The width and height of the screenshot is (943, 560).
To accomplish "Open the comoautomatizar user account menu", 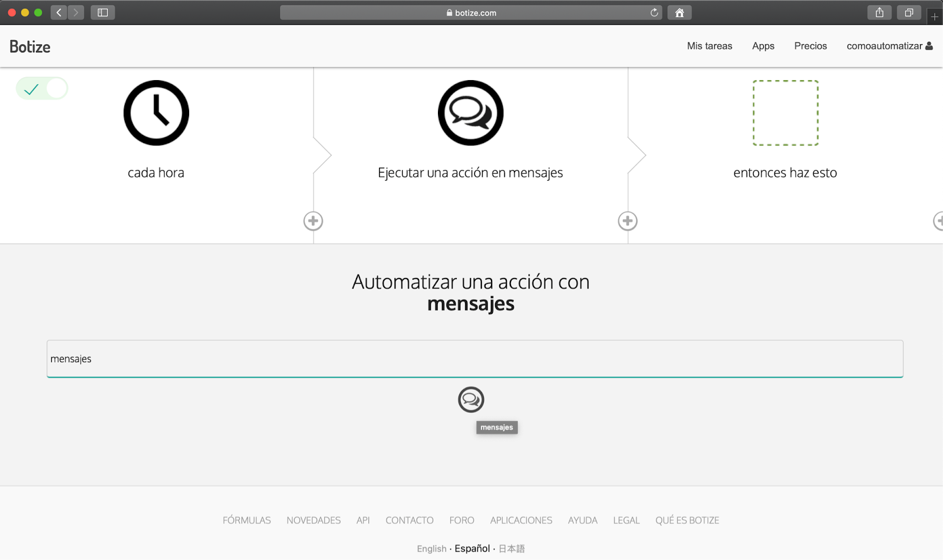I will click(889, 46).
